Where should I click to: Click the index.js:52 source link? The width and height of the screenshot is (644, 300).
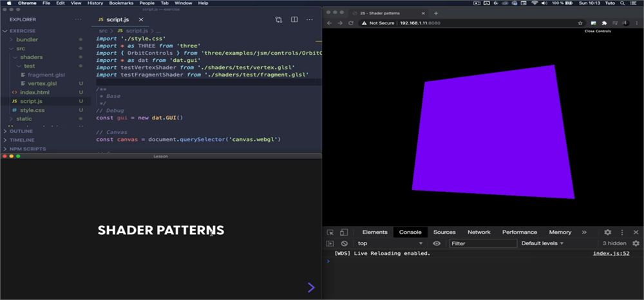point(611,253)
